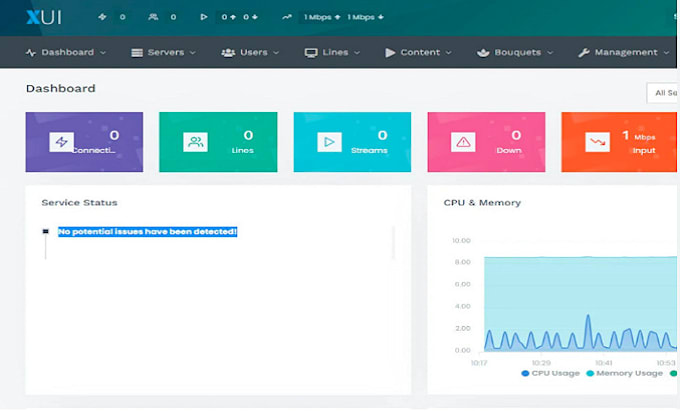Expand the Servers navigation menu
680x411 pixels.
pyautogui.click(x=163, y=52)
